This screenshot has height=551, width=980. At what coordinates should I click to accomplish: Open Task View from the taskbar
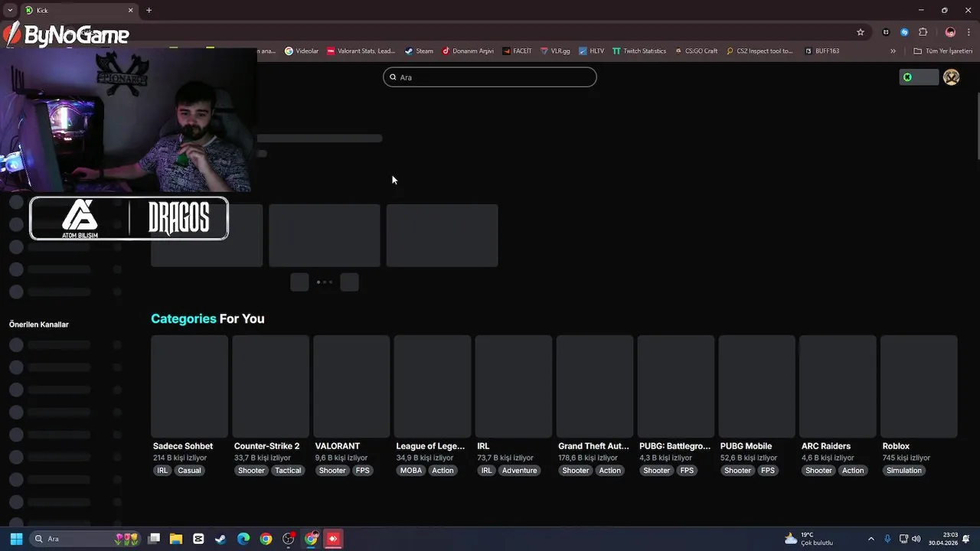[154, 539]
